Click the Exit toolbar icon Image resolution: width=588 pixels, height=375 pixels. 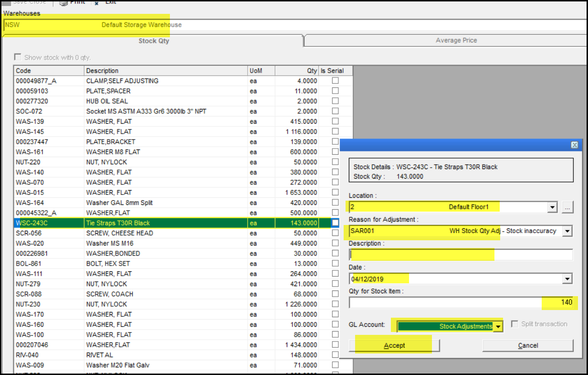97,2
